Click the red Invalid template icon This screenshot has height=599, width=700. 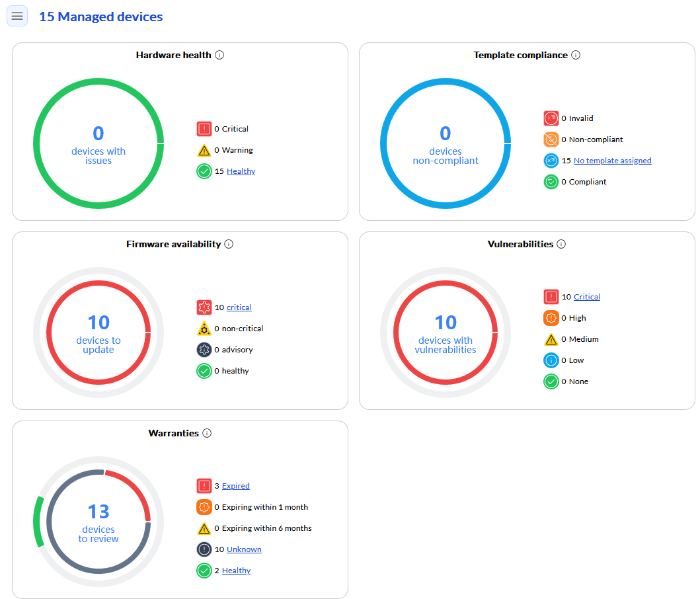(551, 118)
